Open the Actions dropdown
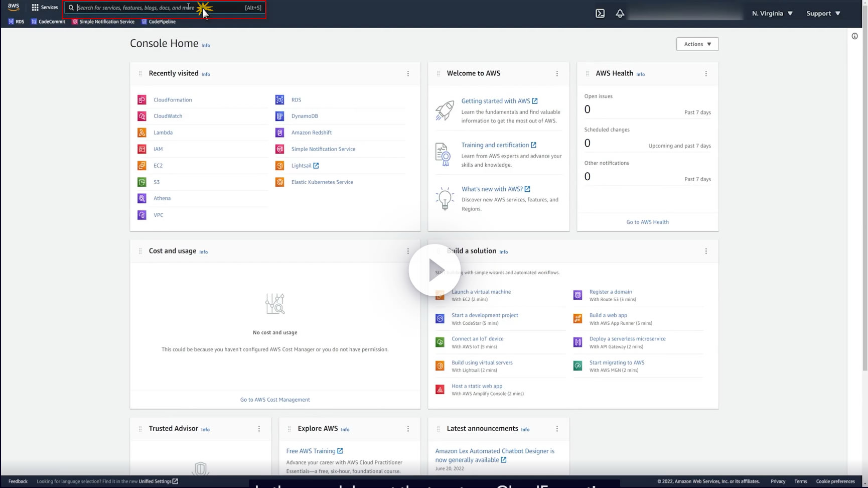This screenshot has width=868, height=488. pyautogui.click(x=697, y=44)
